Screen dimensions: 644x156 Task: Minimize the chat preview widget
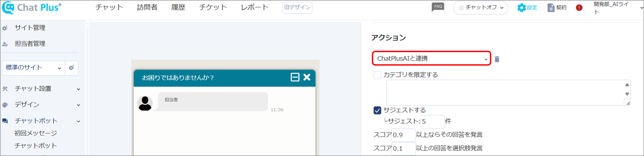pyautogui.click(x=295, y=77)
